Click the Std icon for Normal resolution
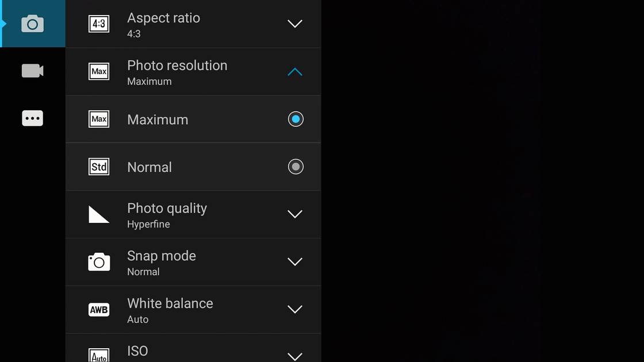This screenshot has width=644, height=362. [99, 167]
